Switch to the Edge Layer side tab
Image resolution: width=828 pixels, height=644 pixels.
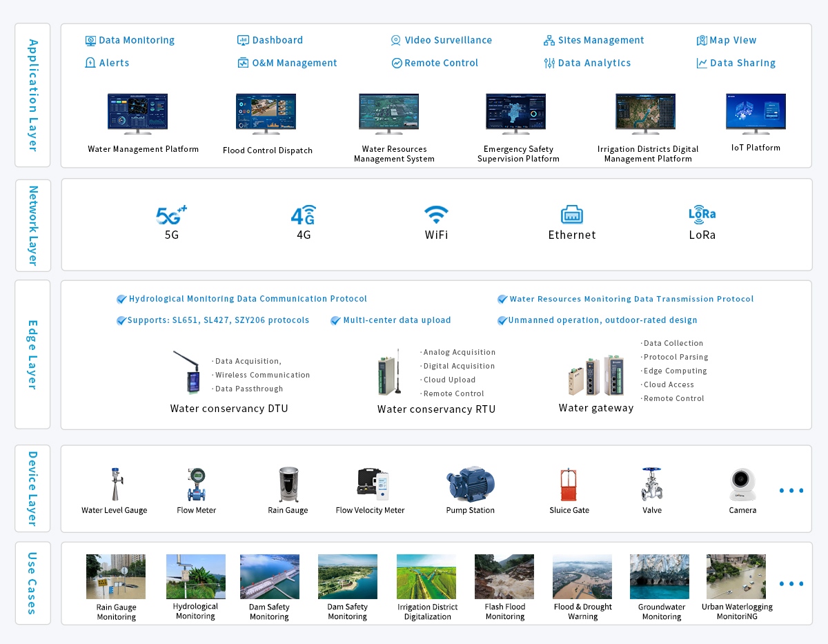[x=32, y=355]
